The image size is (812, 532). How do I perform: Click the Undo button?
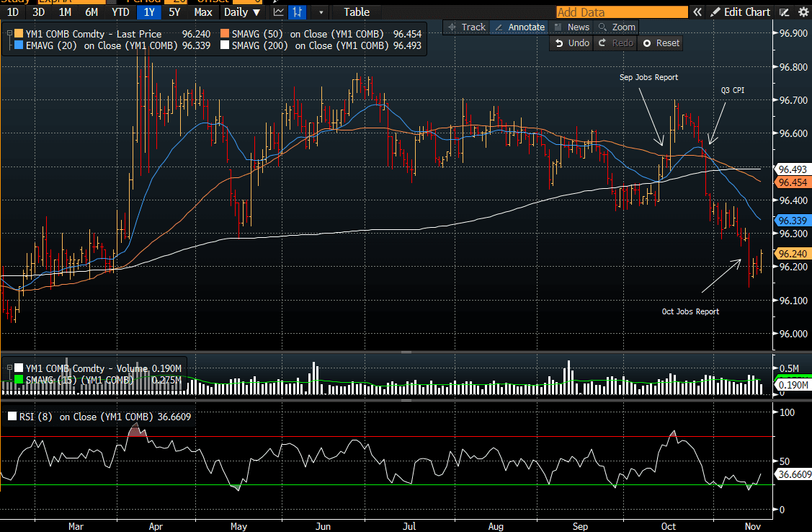tap(573, 43)
